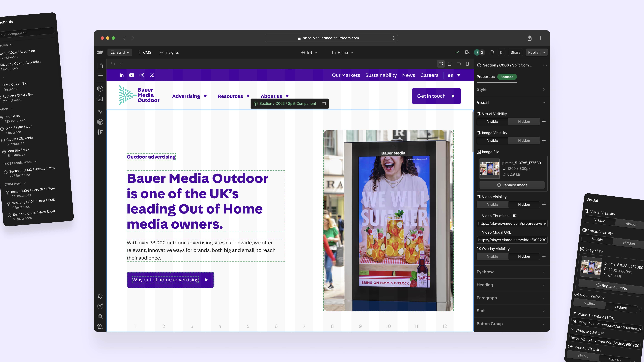Image resolution: width=644 pixels, height=362 pixels.
Task: Open the Navigator panel icon
Action: [x=100, y=75]
